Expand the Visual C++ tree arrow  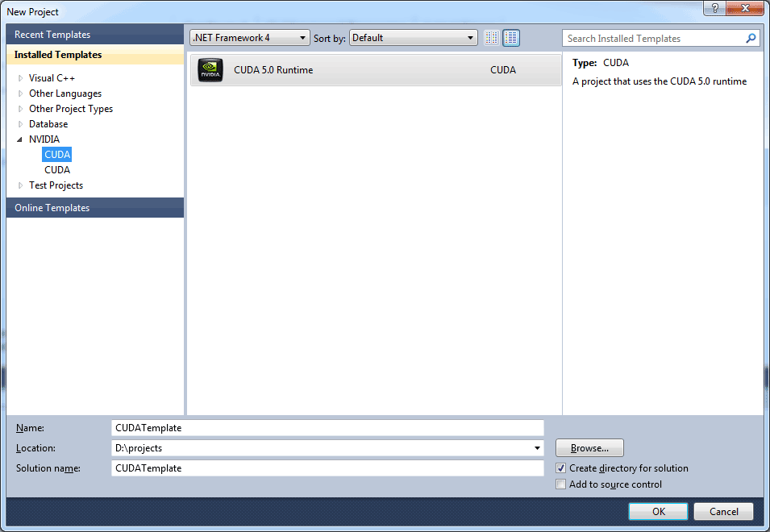coord(20,78)
